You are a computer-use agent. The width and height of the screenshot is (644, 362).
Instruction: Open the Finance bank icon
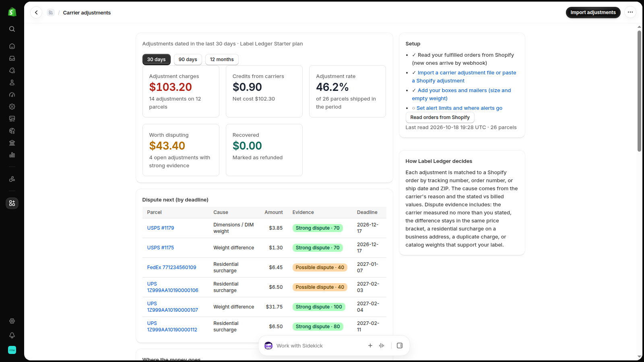pos(12,143)
